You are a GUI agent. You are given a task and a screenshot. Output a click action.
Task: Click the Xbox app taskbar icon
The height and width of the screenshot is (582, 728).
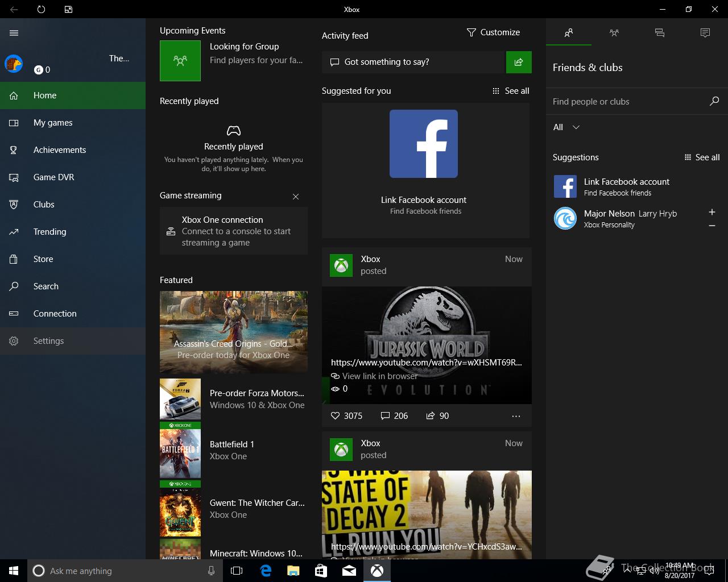[x=377, y=571]
